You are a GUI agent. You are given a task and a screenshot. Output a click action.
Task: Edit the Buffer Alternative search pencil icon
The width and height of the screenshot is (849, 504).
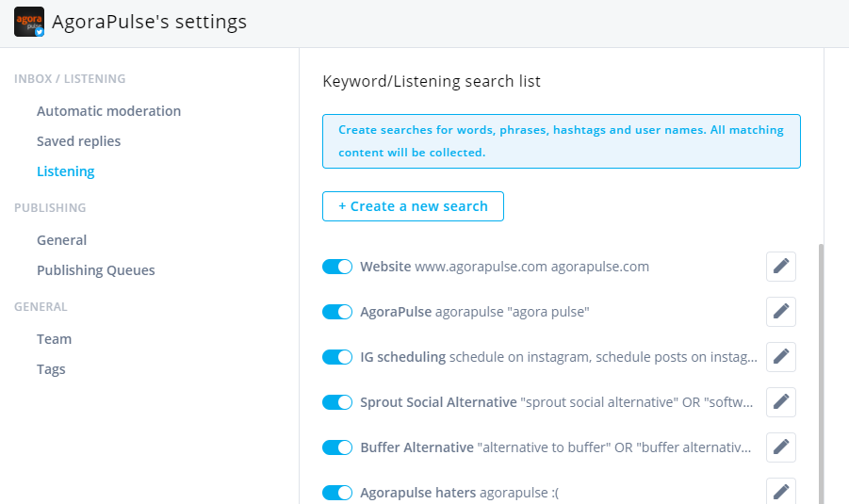click(781, 447)
